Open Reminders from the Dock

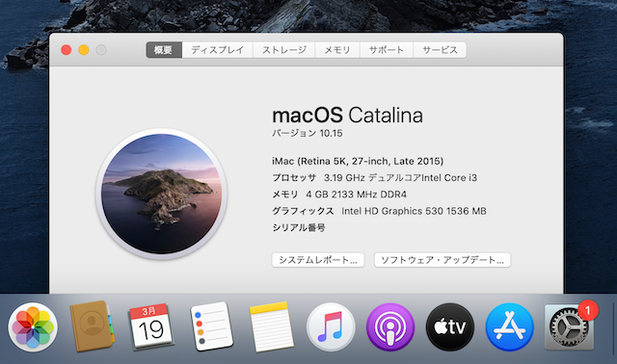tap(211, 326)
